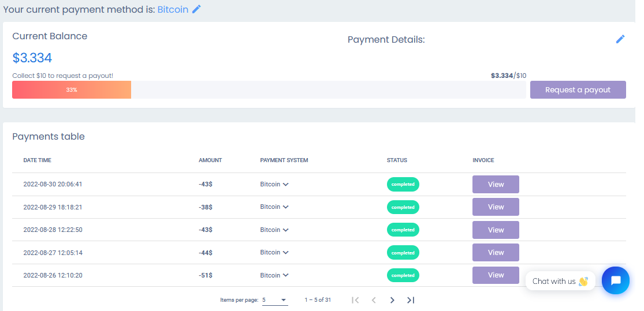Open items per page dropdown
This screenshot has width=644, height=311.
(274, 300)
